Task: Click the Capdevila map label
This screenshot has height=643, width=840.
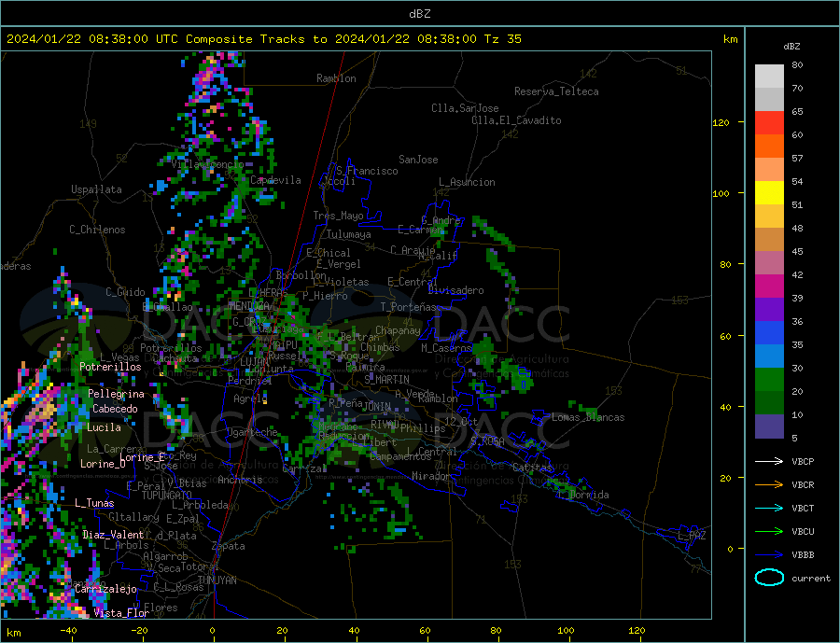Action: [275, 180]
